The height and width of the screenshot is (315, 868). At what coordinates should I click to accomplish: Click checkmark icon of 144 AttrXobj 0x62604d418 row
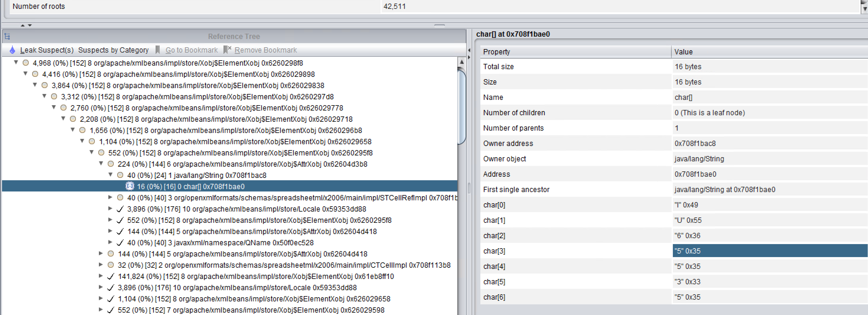coord(120,231)
